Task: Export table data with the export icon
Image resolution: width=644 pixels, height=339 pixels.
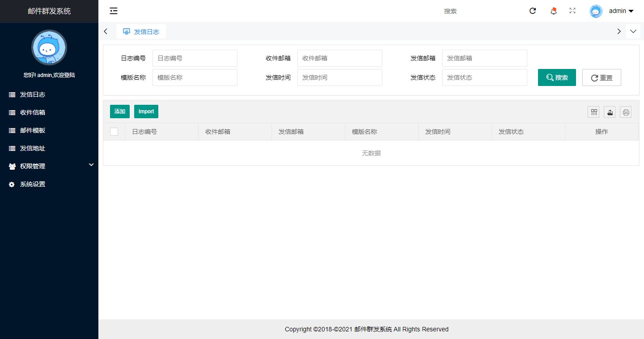Action: pyautogui.click(x=610, y=112)
